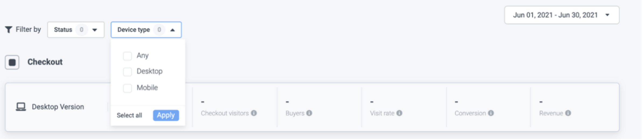The width and height of the screenshot is (644, 140).
Task: Click the Checkout visitors info icon
Action: [254, 113]
